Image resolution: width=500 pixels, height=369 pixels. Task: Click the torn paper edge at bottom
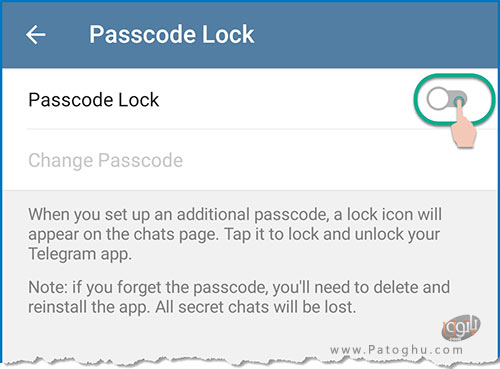250,362
